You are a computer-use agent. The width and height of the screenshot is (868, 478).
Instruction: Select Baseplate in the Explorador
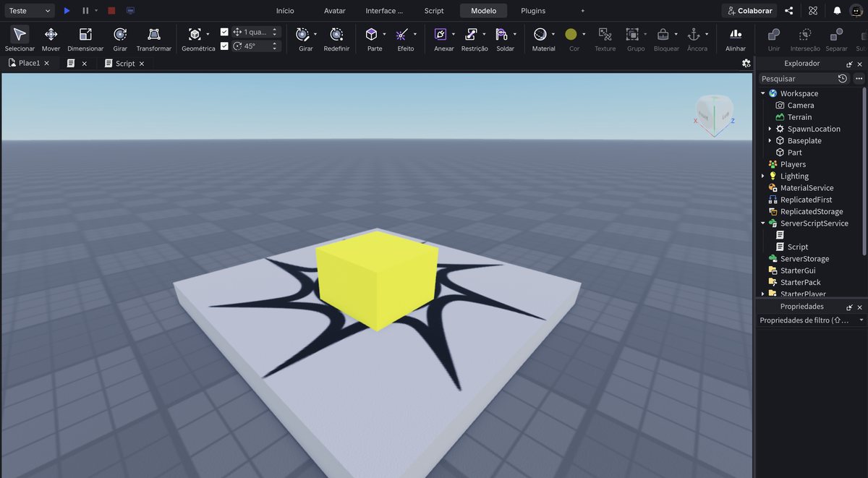tap(804, 140)
